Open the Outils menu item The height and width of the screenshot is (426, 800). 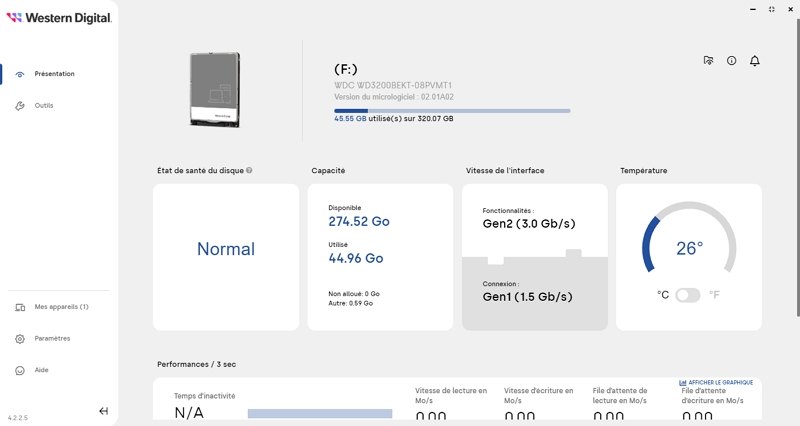(44, 105)
